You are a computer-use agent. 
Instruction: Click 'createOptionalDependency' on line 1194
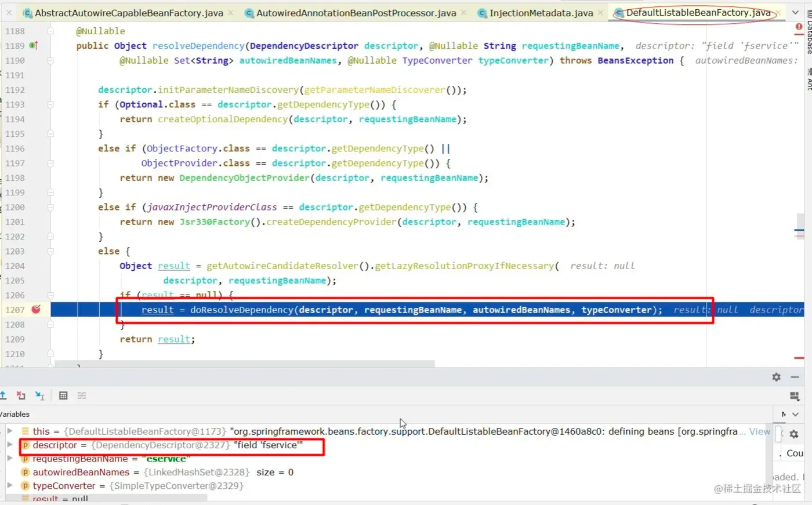tap(223, 119)
